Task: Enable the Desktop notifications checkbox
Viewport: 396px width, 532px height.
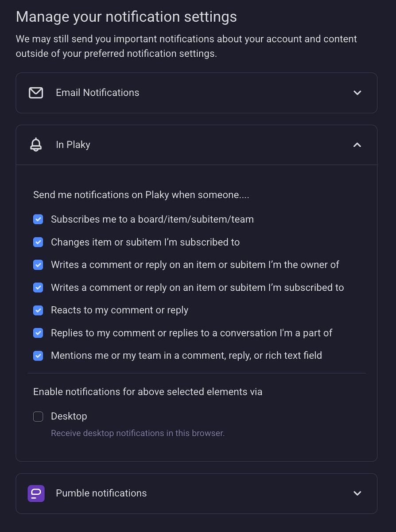Action: coord(38,416)
